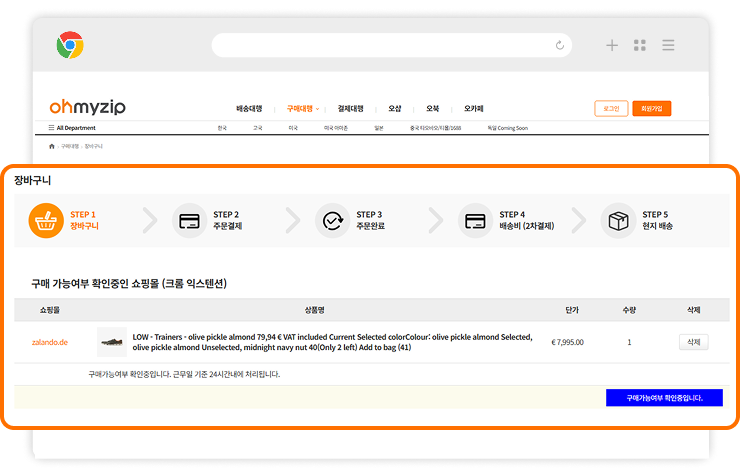Open the zalando.de shop link
Image resolution: width=740 pixels, height=475 pixels.
pos(50,342)
